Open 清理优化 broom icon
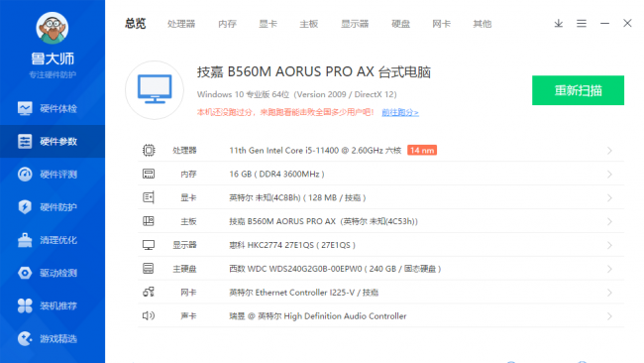This screenshot has width=644, height=363. click(25, 240)
